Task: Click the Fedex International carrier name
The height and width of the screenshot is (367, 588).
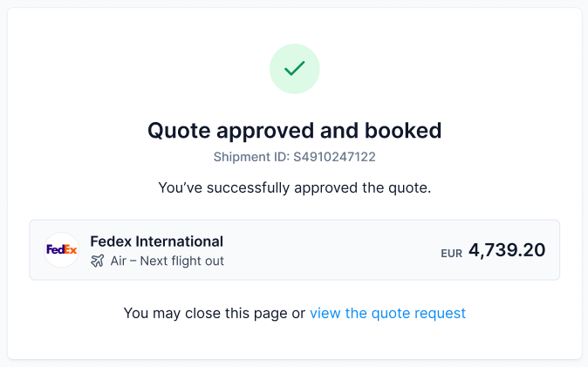Action: click(x=157, y=241)
